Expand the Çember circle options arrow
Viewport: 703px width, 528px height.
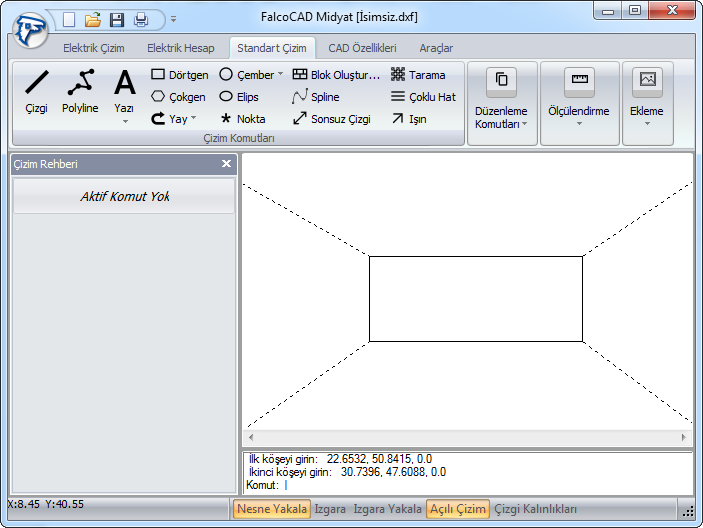click(281, 74)
